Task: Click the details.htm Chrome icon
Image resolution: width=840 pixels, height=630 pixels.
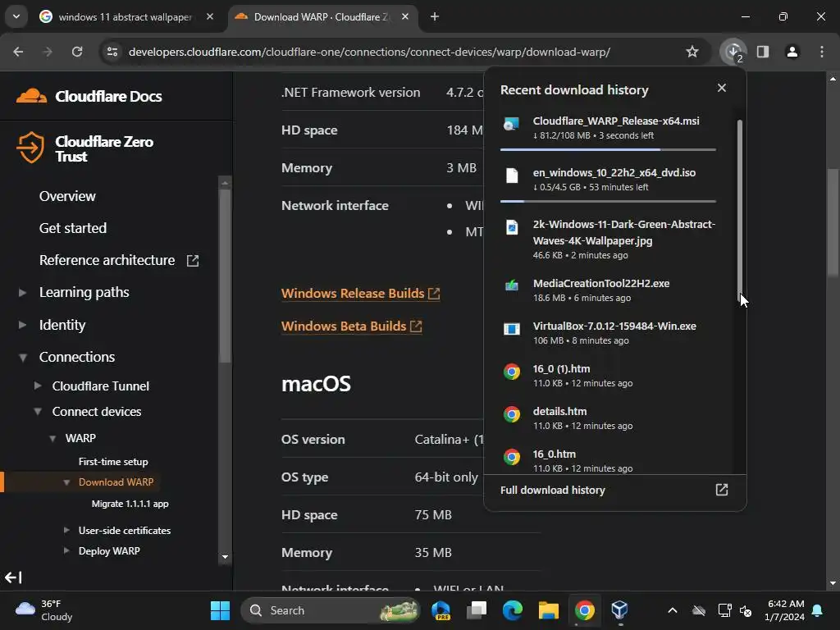Action: coord(512,414)
